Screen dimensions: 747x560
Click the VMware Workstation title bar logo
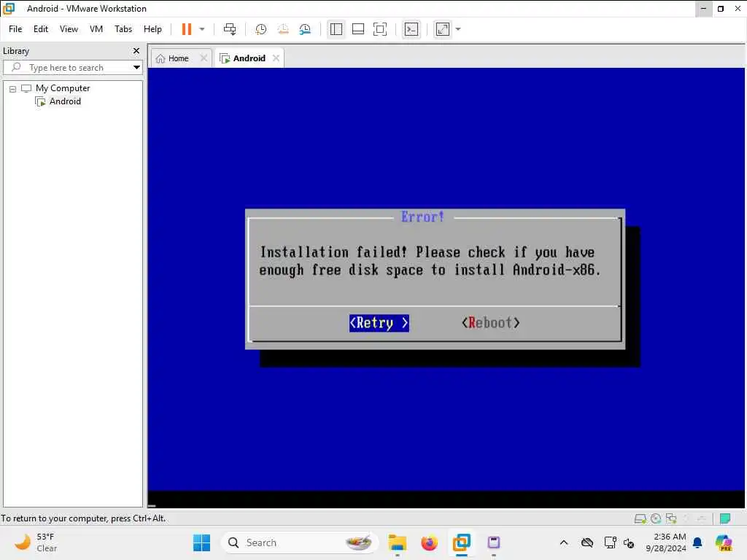[9, 9]
